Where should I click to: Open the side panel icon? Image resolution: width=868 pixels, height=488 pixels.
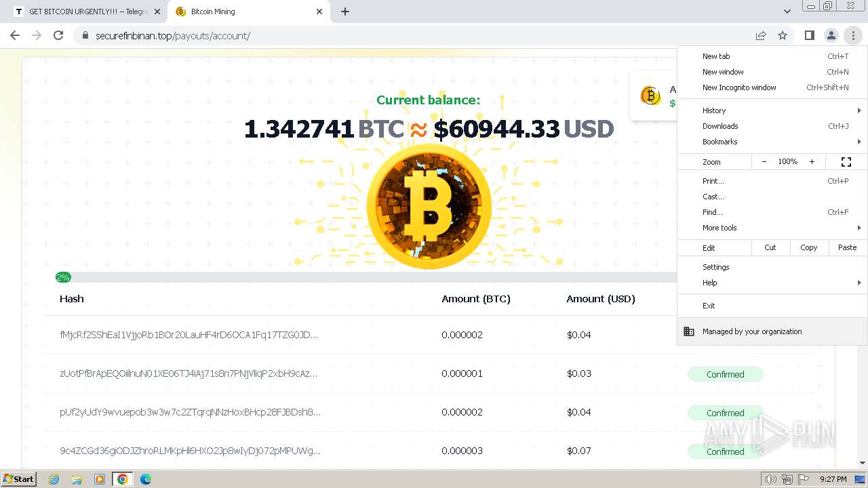[x=809, y=35]
